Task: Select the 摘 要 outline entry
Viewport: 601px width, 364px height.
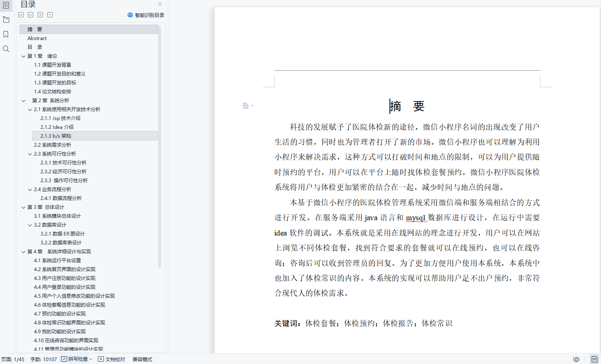Action: [x=89, y=29]
